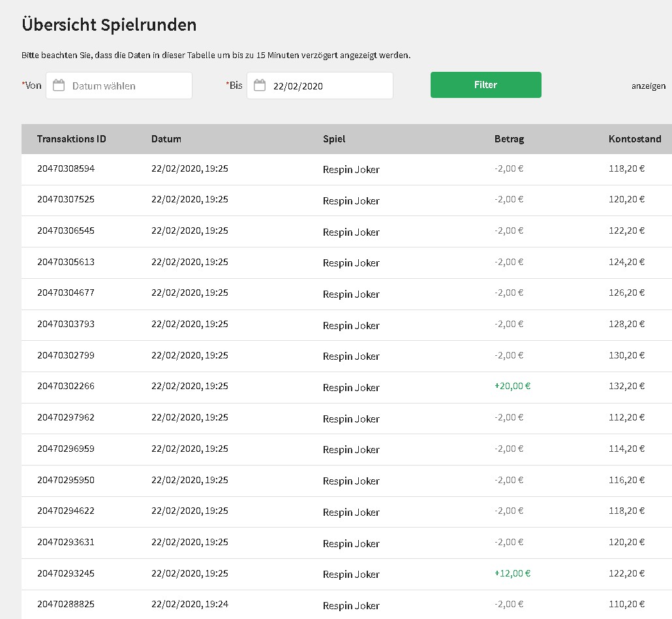This screenshot has width=672, height=619.
Task: Select transaction ID 20470305613
Action: (x=66, y=262)
